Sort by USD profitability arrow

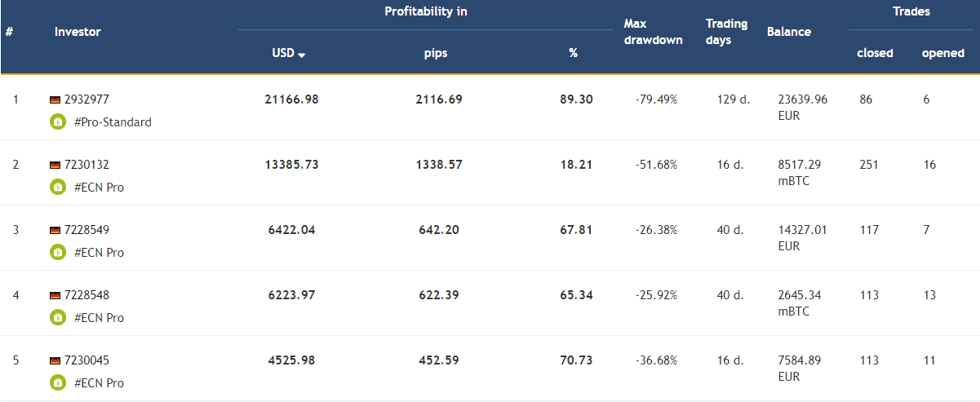(x=301, y=55)
